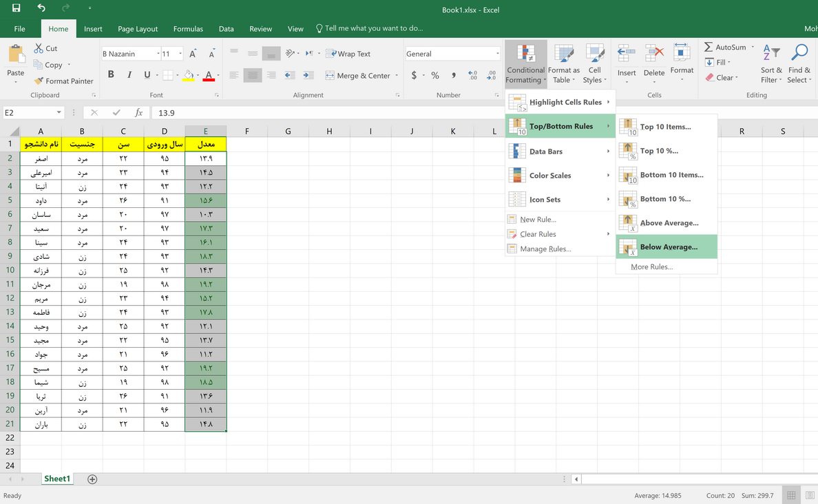Switch to the Formulas ribbon tab
818x504 pixels.
188,29
